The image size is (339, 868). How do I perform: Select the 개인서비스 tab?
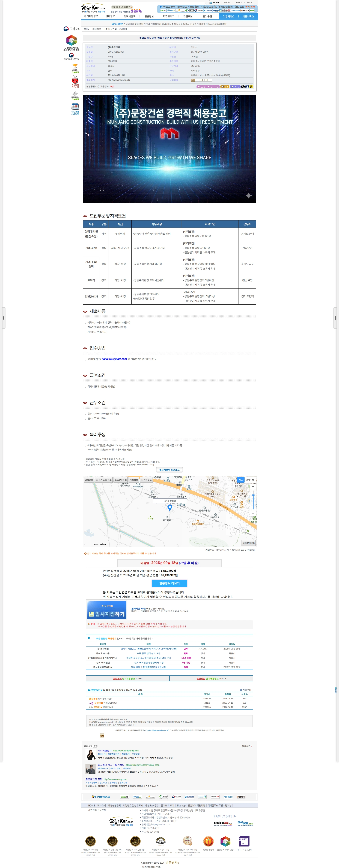[248, 17]
